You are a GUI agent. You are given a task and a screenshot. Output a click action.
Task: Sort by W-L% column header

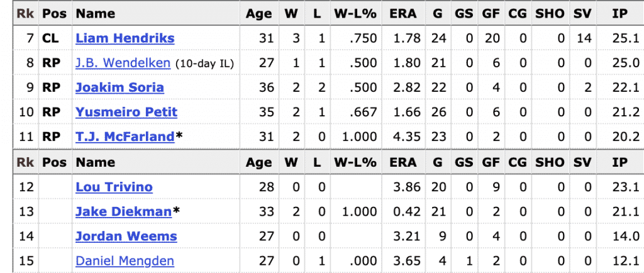point(355,13)
